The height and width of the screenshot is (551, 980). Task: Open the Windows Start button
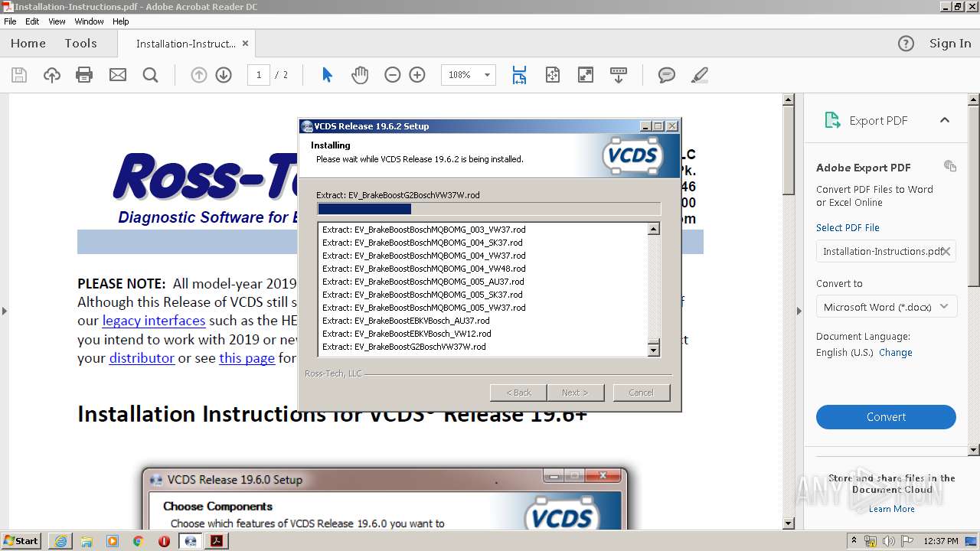coord(21,541)
